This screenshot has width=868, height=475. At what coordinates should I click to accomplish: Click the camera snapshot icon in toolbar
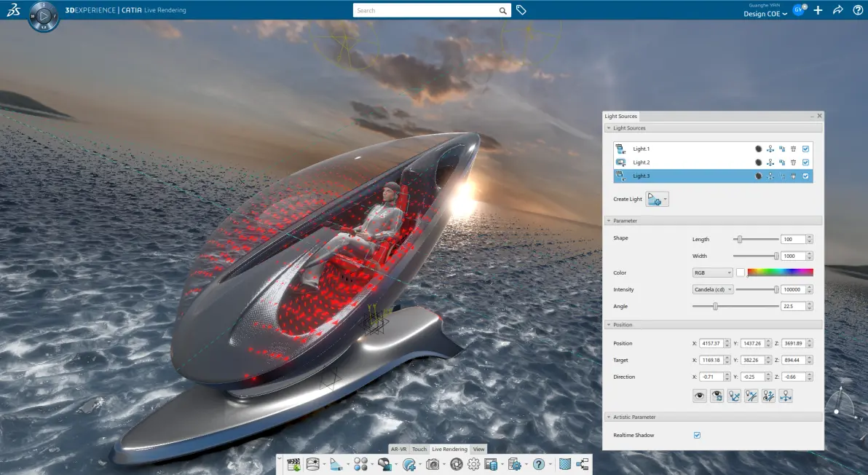pyautogui.click(x=433, y=465)
